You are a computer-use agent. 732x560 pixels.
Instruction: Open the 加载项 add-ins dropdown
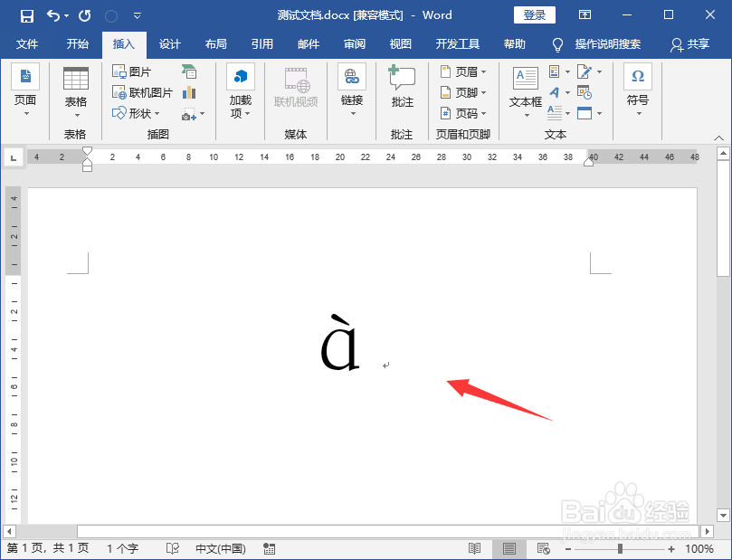pyautogui.click(x=241, y=91)
